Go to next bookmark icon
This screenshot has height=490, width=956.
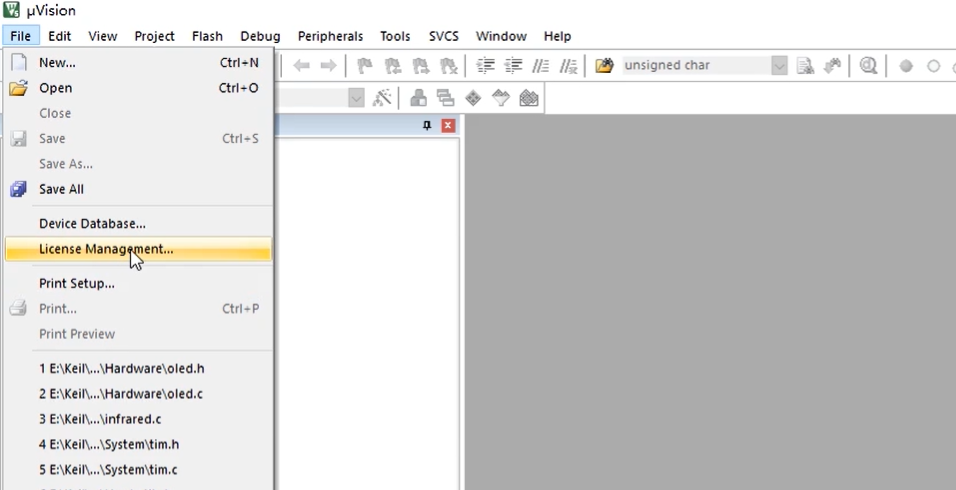pyautogui.click(x=421, y=65)
